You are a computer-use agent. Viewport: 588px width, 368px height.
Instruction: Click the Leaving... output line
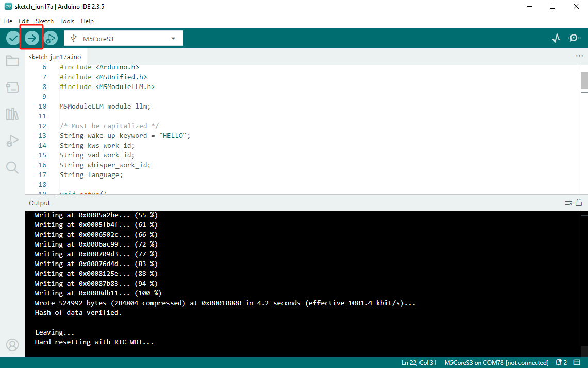[x=55, y=332]
